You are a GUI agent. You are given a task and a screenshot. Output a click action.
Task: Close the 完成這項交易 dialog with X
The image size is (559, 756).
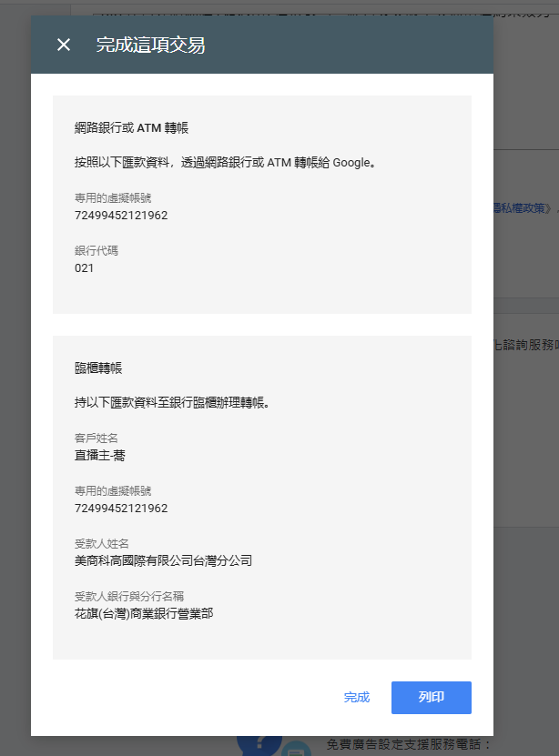[64, 45]
